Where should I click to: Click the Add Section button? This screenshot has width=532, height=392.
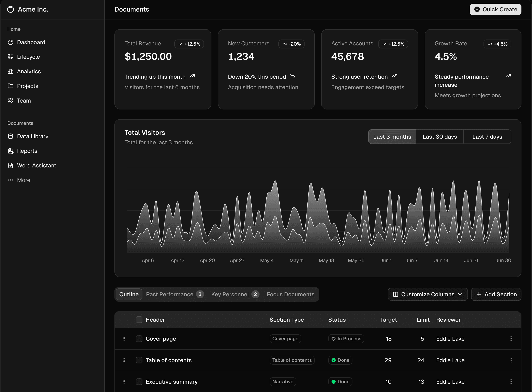coord(496,294)
